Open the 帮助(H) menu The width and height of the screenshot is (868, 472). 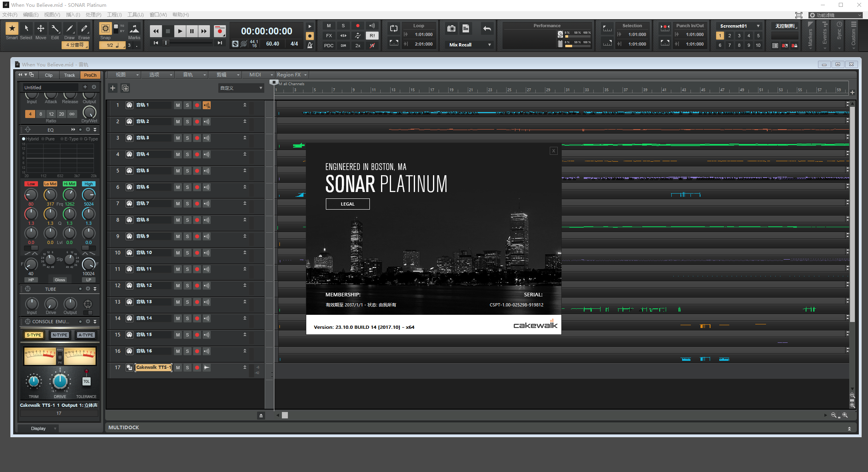click(181, 15)
